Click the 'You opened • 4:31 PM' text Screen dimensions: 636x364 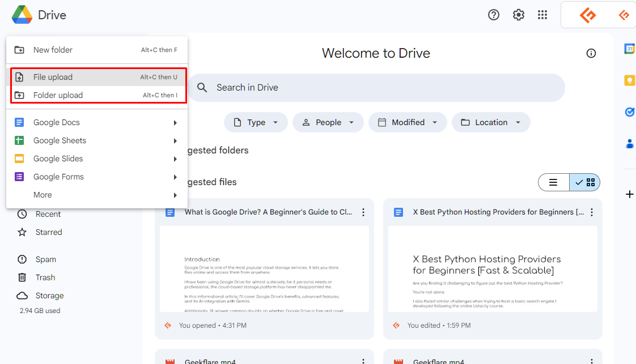point(213,326)
